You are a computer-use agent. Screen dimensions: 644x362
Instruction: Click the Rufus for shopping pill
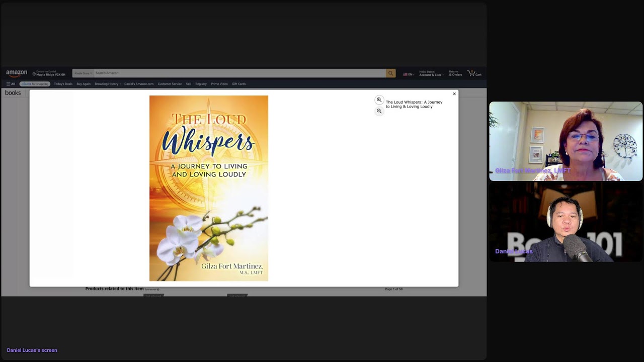pyautogui.click(x=35, y=84)
